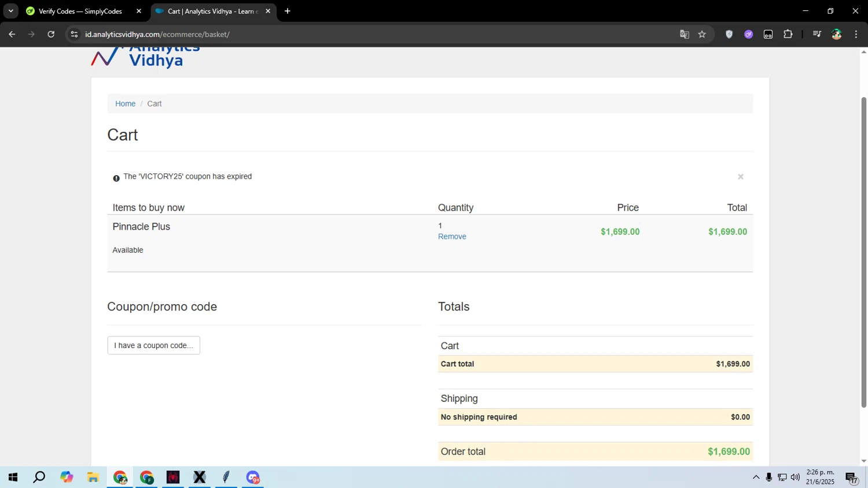Image resolution: width=868 pixels, height=488 pixels.
Task: Open the shield extension icon
Action: (x=729, y=34)
